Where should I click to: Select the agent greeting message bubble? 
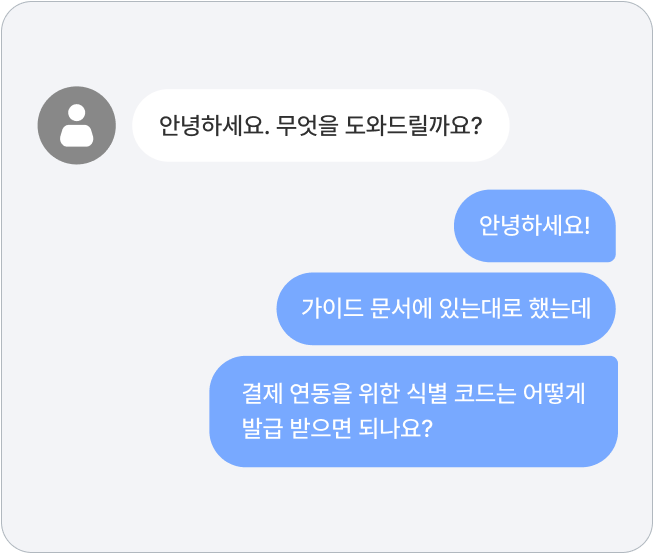tap(321, 126)
